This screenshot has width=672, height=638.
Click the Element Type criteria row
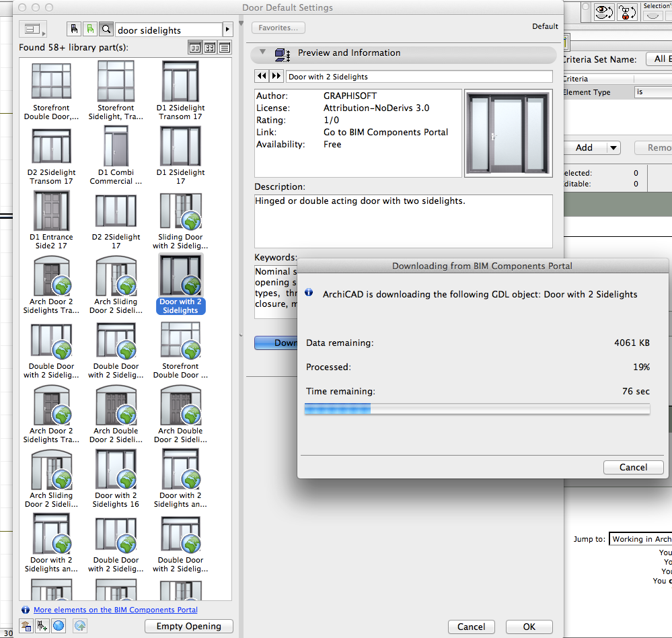pos(618,92)
